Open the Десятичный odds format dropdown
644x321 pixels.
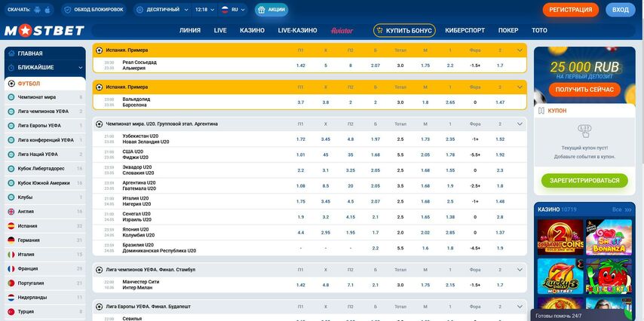pyautogui.click(x=162, y=10)
